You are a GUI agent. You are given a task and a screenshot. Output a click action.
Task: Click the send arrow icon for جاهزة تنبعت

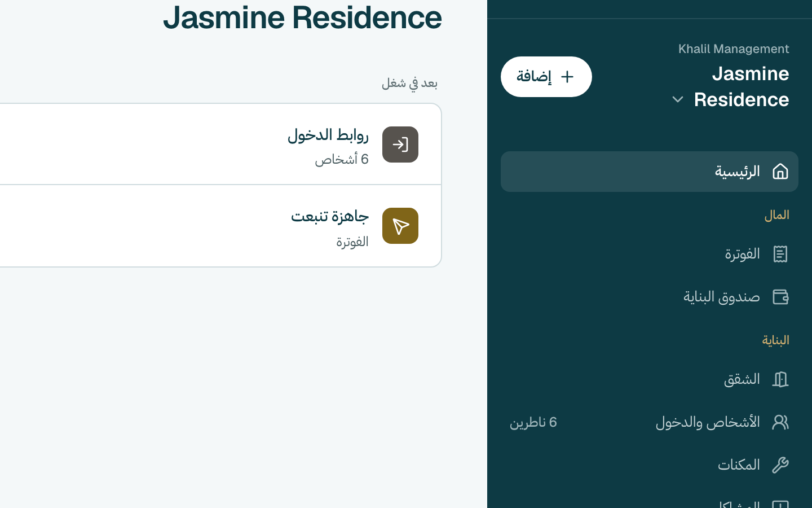(x=400, y=226)
